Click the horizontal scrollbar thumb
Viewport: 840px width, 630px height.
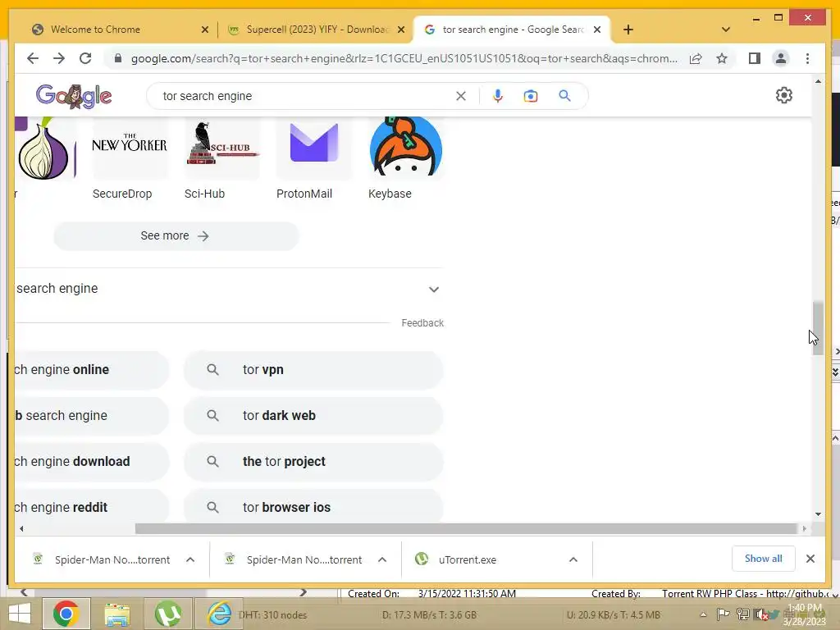(466, 529)
